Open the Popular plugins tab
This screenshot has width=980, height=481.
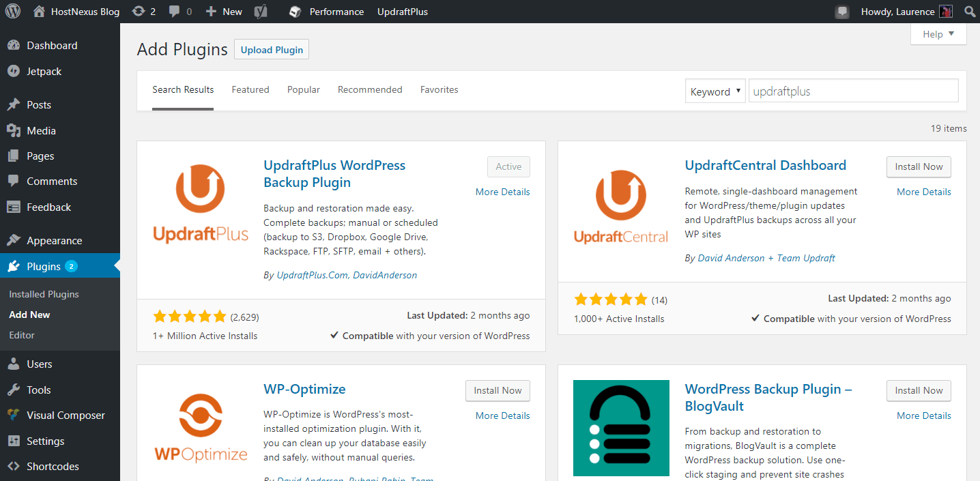pyautogui.click(x=304, y=89)
